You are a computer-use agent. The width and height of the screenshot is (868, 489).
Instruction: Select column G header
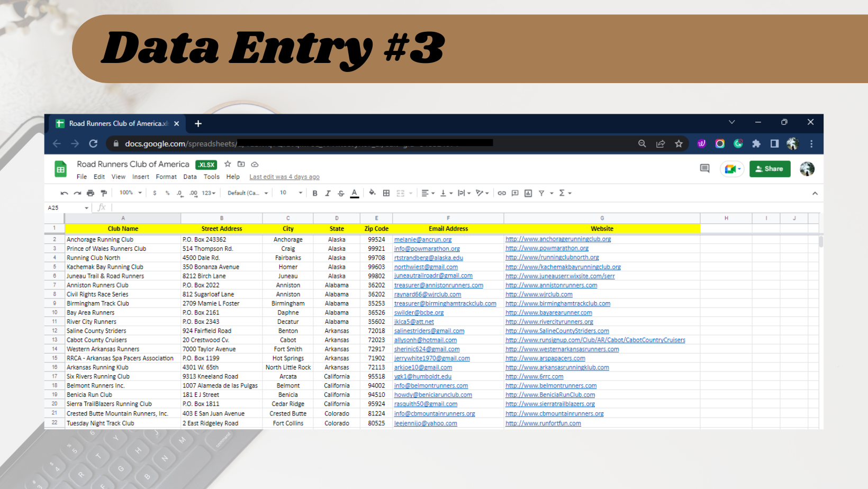pos(602,218)
